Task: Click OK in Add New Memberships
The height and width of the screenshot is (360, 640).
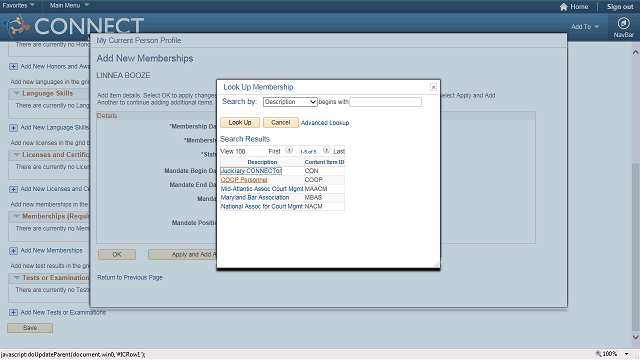Action: click(117, 254)
